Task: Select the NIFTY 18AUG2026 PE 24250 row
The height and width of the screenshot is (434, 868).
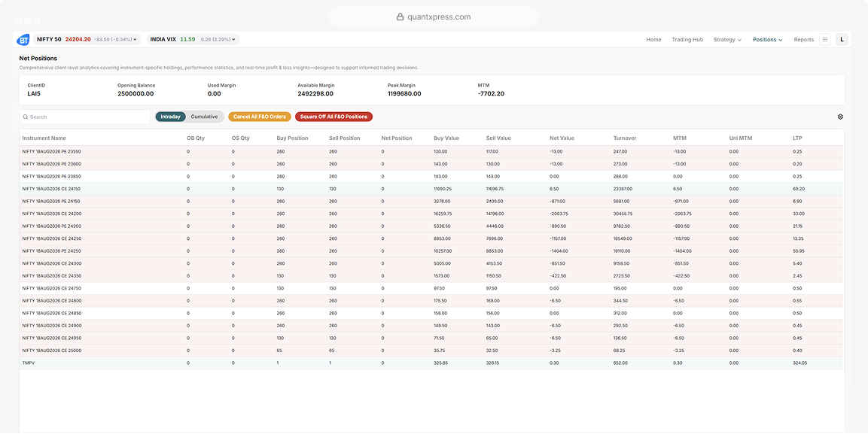Action: [432, 251]
